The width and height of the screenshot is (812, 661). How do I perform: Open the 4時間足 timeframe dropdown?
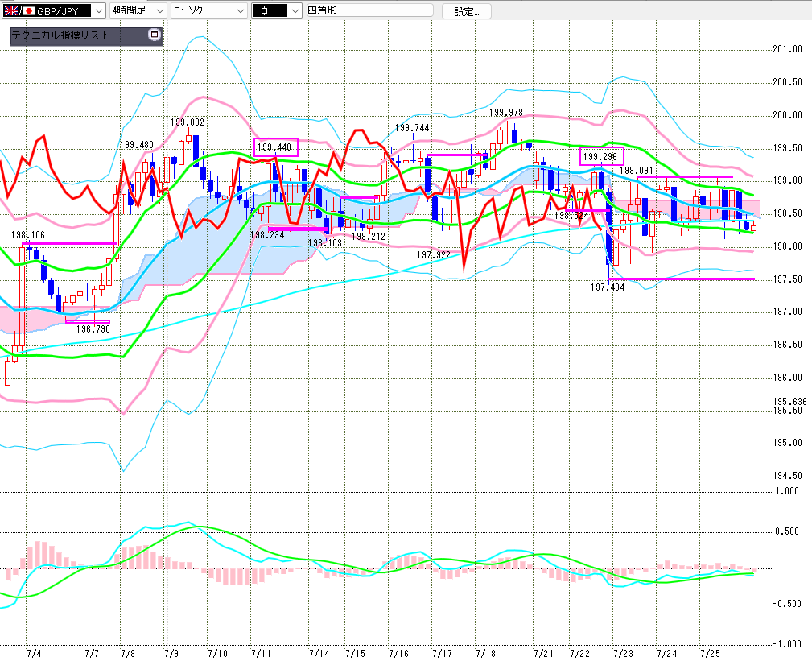(138, 10)
